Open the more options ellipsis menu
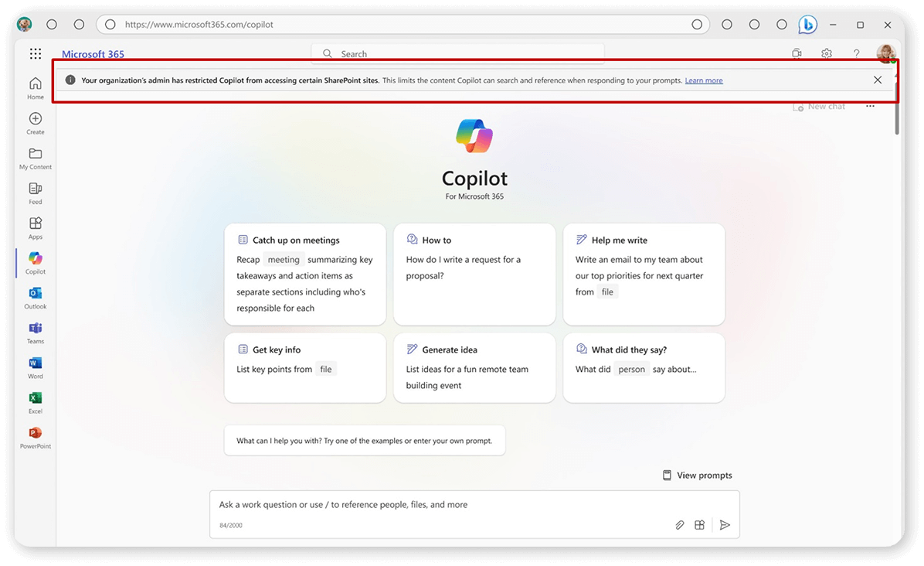The image size is (924, 566). point(871,107)
